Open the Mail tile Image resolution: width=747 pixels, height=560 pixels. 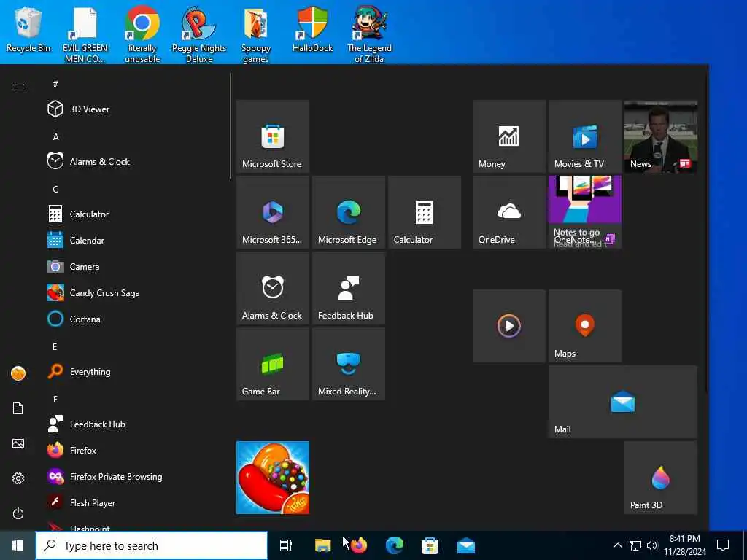click(623, 402)
